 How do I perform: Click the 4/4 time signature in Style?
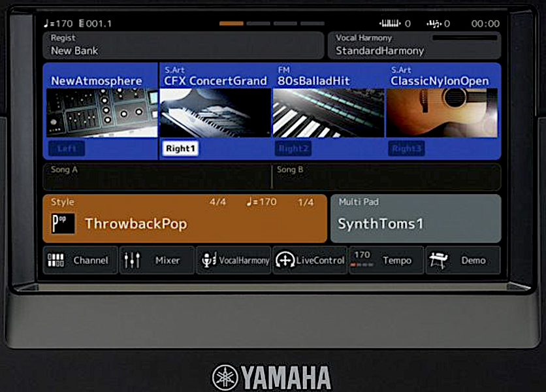tap(217, 202)
